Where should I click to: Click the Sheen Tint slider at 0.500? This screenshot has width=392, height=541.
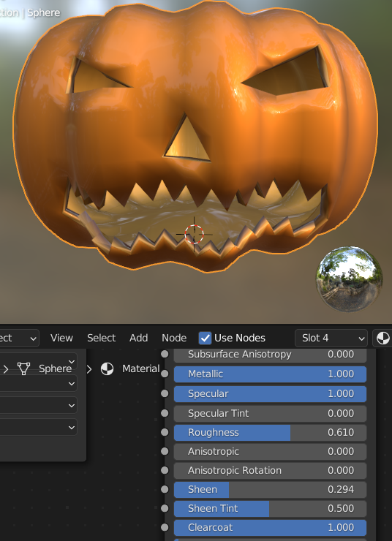(x=270, y=508)
